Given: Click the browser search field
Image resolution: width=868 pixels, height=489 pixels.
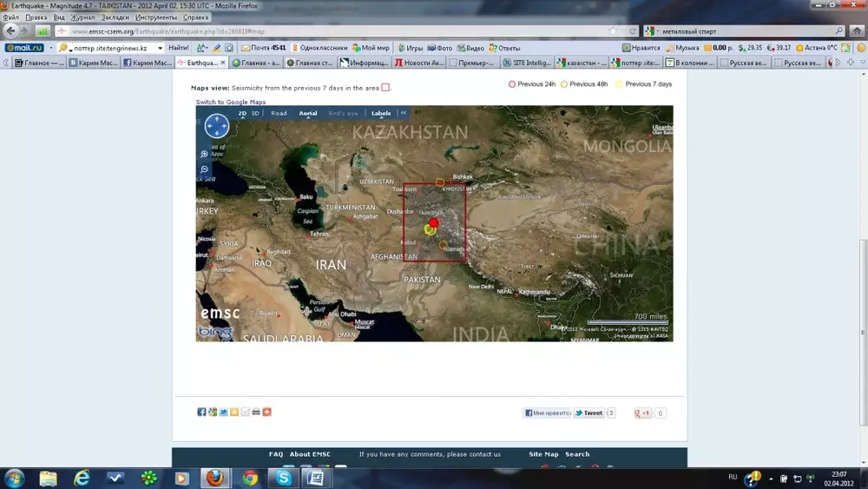Looking at the screenshot, I should [x=746, y=30].
